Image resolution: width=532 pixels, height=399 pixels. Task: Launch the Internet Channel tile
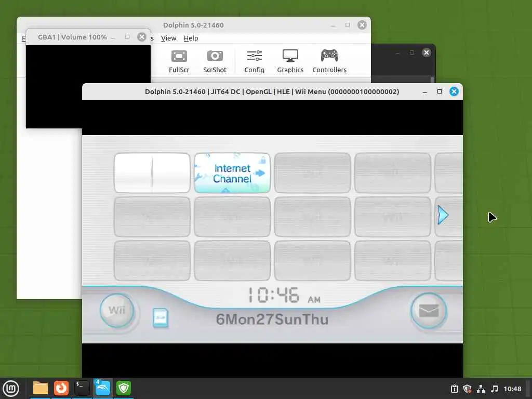tap(232, 173)
